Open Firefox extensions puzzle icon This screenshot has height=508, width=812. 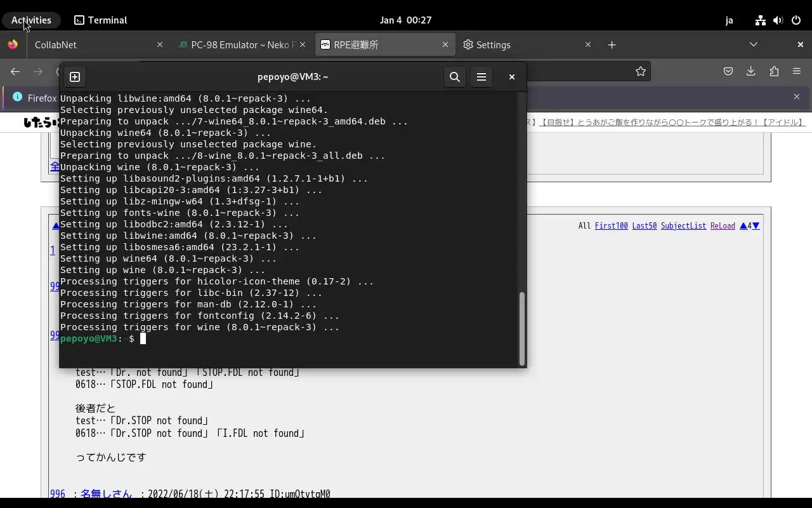click(774, 72)
